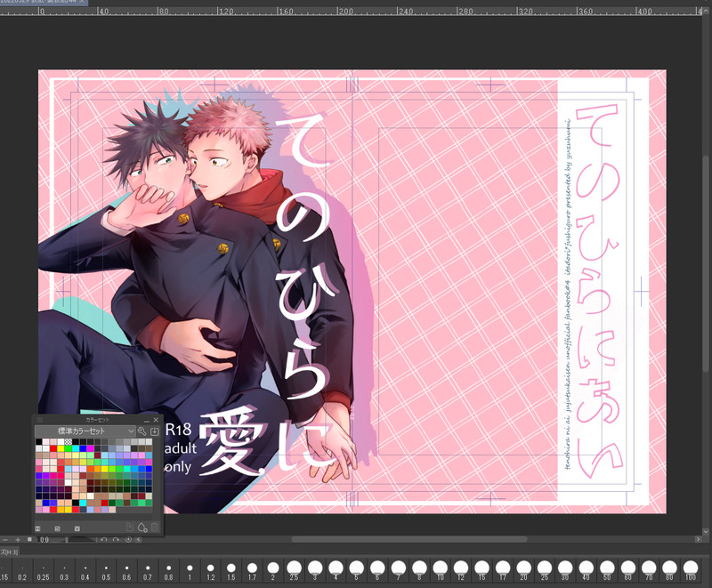Select brush size 20
712x588 pixels.
pos(523,571)
